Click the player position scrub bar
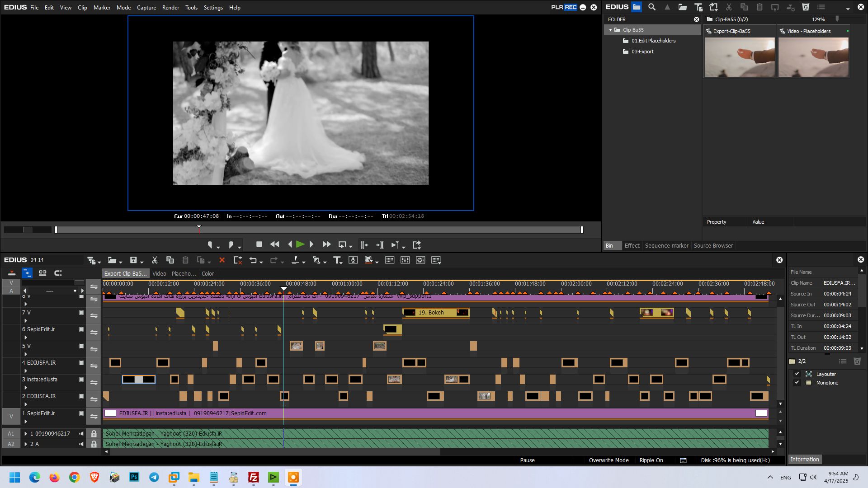The height and width of the screenshot is (488, 868). (319, 230)
